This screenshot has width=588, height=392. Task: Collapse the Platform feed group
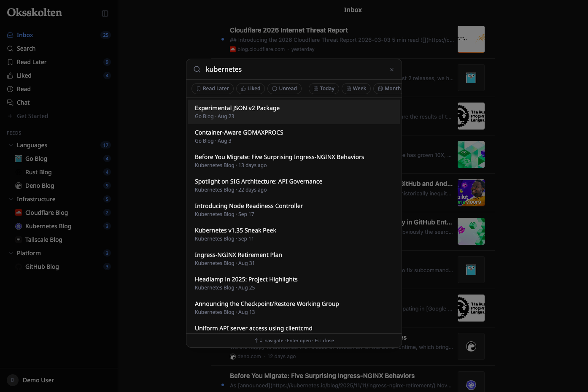[x=11, y=253]
